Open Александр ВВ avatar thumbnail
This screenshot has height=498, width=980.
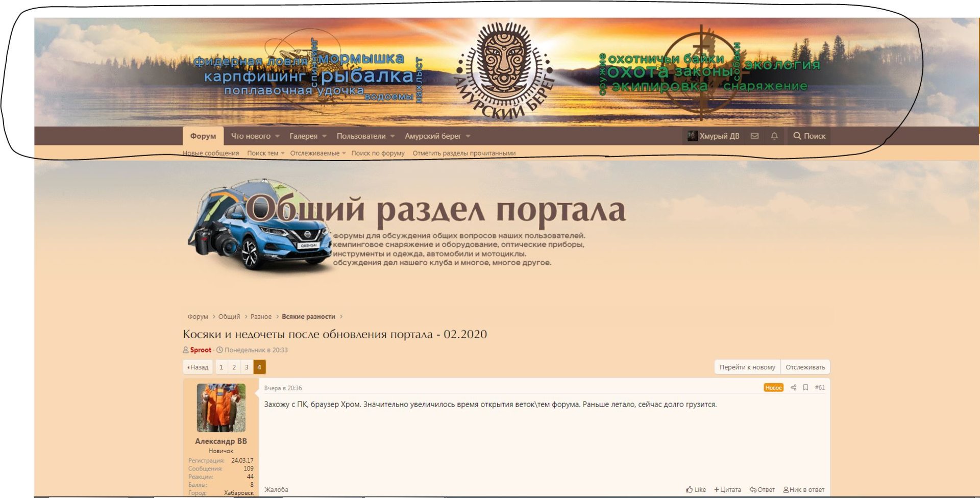(221, 408)
